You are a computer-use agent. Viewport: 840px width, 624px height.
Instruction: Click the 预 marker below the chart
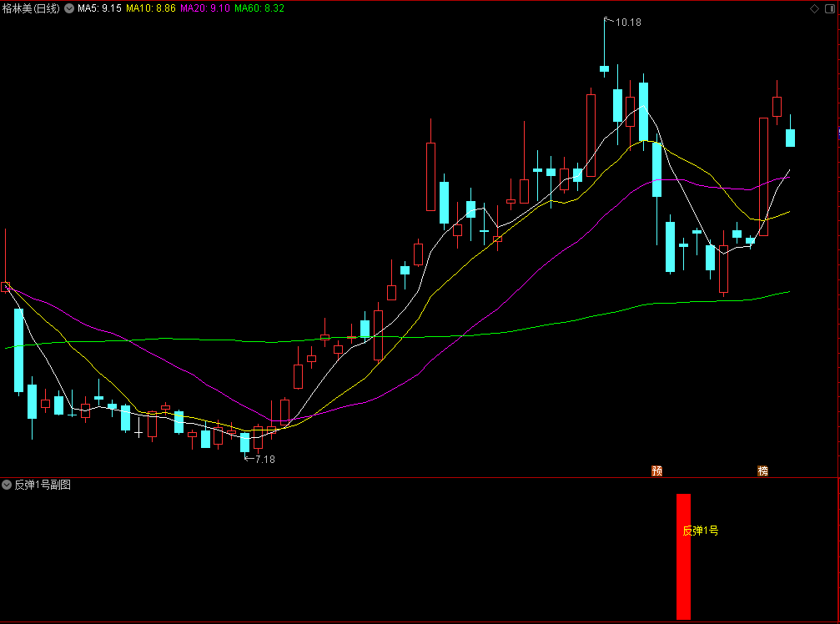point(656,471)
